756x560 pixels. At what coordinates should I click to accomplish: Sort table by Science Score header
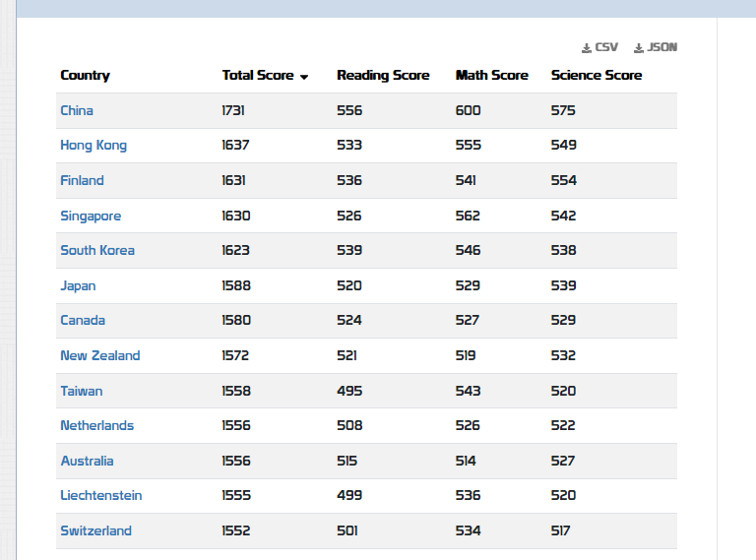pos(597,75)
